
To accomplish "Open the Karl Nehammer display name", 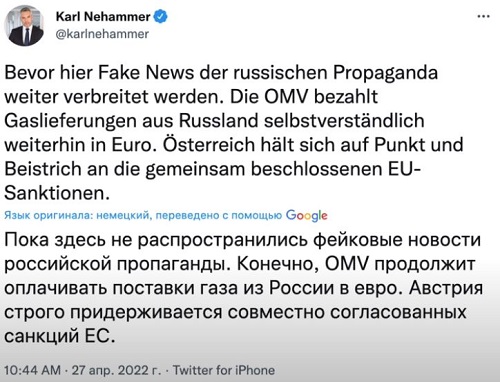I will click(x=103, y=16).
